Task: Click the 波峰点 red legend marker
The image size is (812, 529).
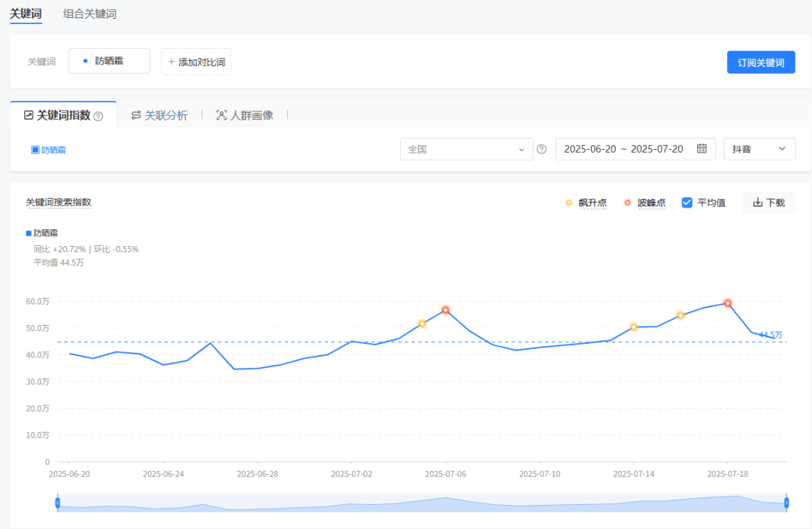Action: [627, 202]
